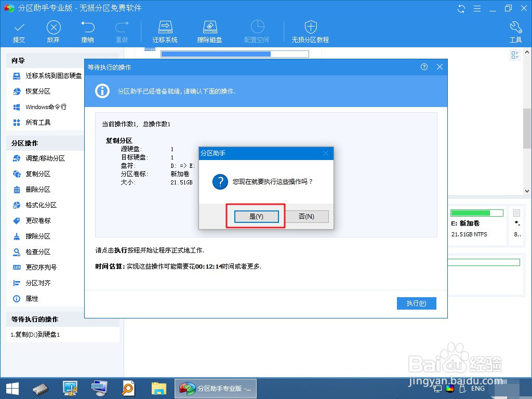Collapse the 向导 section header
Screen dimensions: 532x399
pos(45,60)
